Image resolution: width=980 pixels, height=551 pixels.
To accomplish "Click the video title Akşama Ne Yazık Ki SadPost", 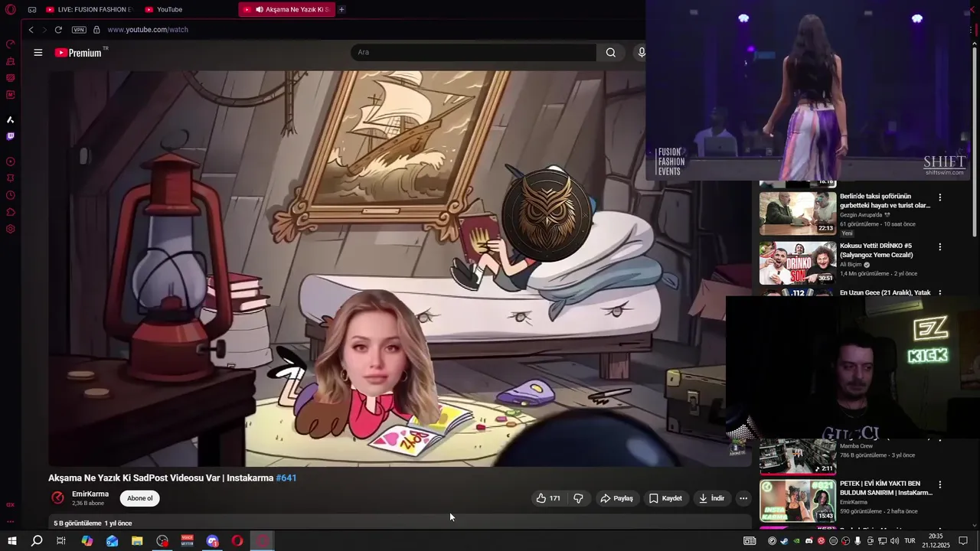I will 161,478.
